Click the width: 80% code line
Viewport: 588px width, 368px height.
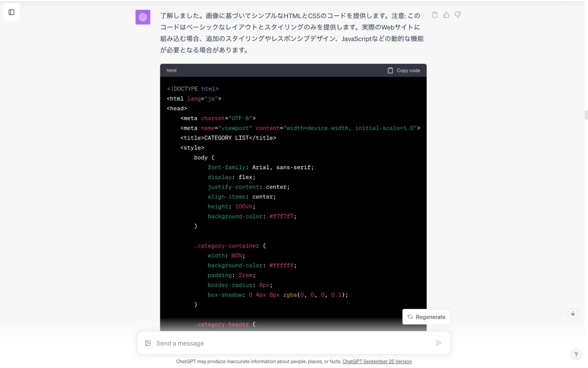[226, 256]
